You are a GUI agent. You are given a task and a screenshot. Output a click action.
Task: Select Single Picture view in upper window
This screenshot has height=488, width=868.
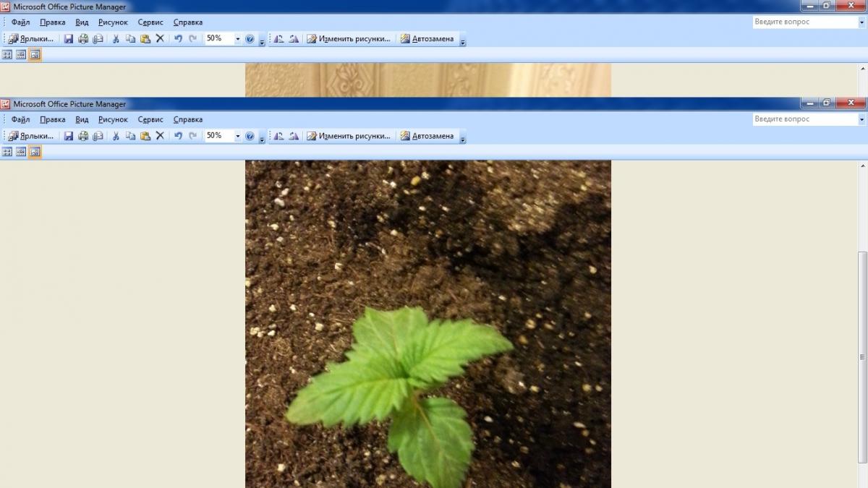pos(35,55)
